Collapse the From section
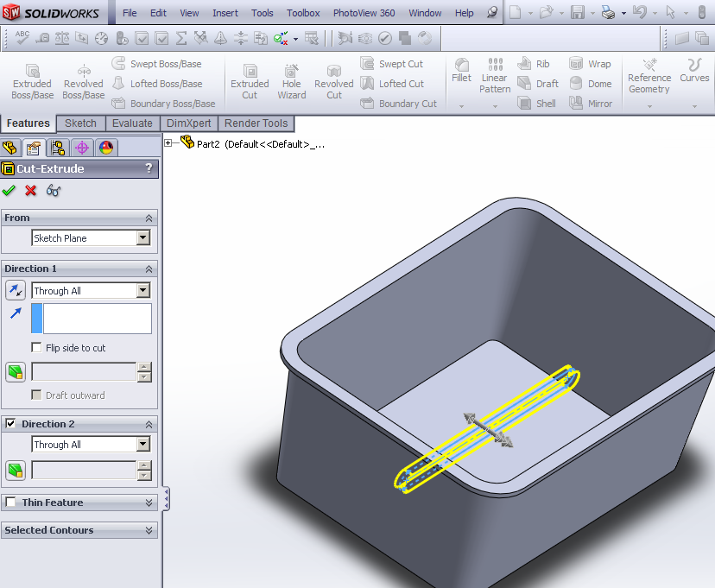This screenshot has height=588, width=715. pyautogui.click(x=149, y=218)
